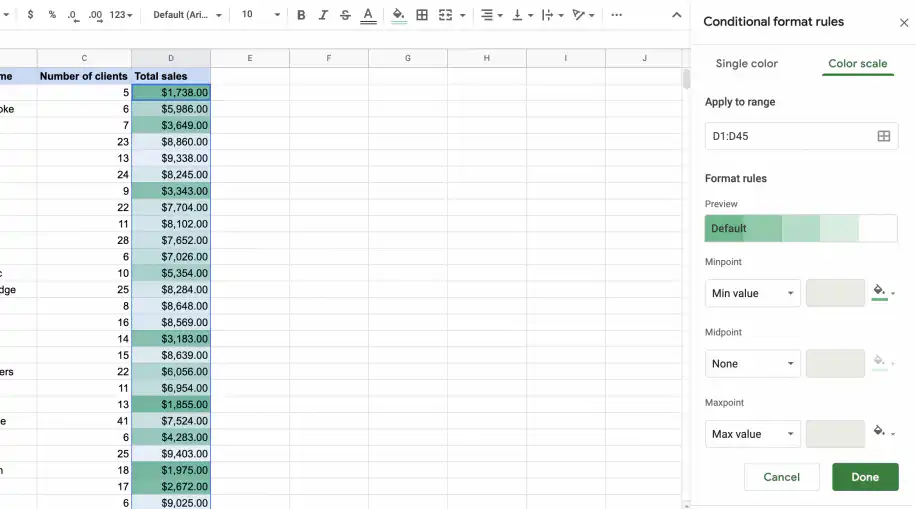Pick Maxpoint fill color
Screen dimensions: 916x509
(x=883, y=432)
